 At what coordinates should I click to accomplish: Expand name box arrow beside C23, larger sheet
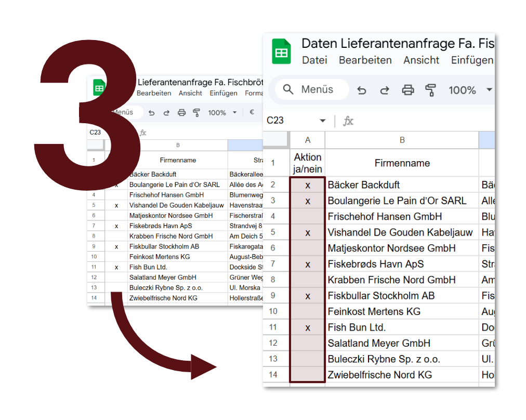click(322, 121)
